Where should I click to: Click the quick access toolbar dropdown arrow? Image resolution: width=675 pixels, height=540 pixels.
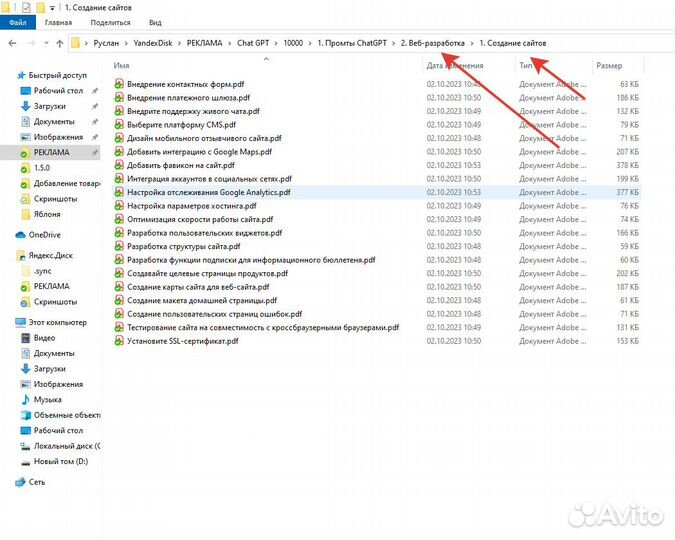[52, 8]
